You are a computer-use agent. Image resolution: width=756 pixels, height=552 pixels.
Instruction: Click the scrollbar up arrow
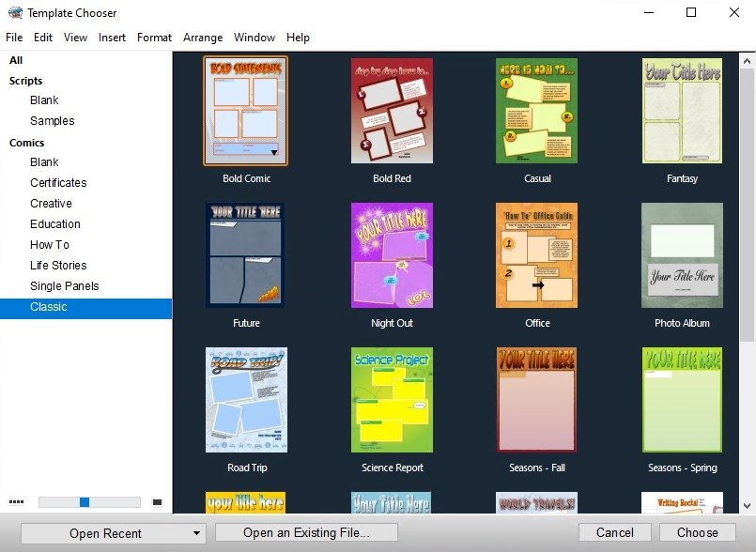tap(747, 61)
